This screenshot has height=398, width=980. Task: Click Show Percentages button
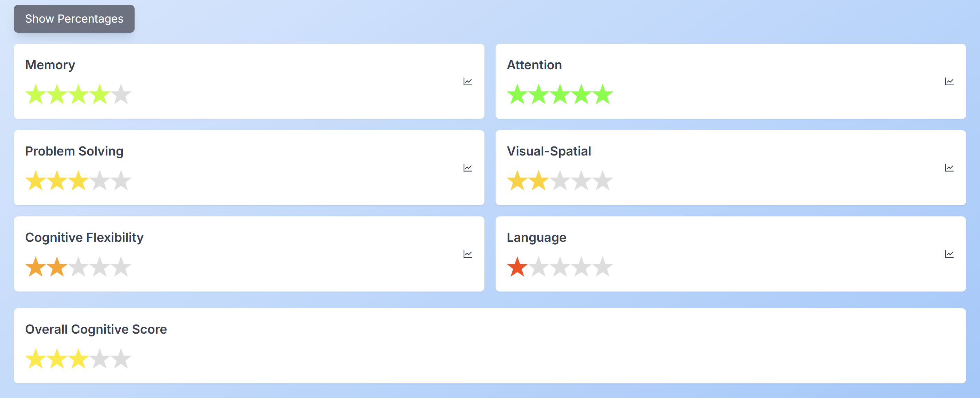point(74,17)
